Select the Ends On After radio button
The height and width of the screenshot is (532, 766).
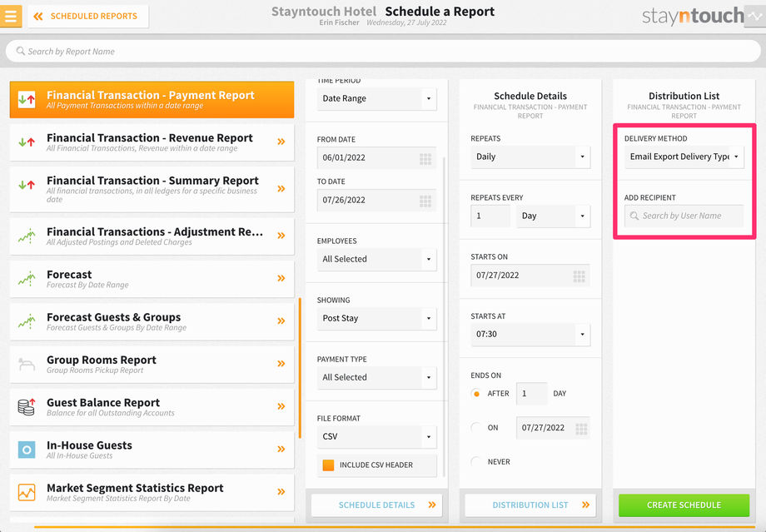pyautogui.click(x=475, y=394)
